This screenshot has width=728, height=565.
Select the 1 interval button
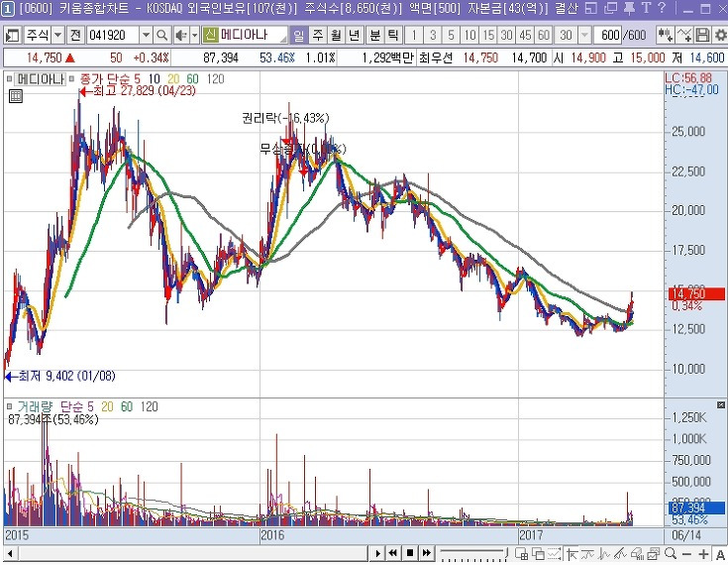[414, 35]
